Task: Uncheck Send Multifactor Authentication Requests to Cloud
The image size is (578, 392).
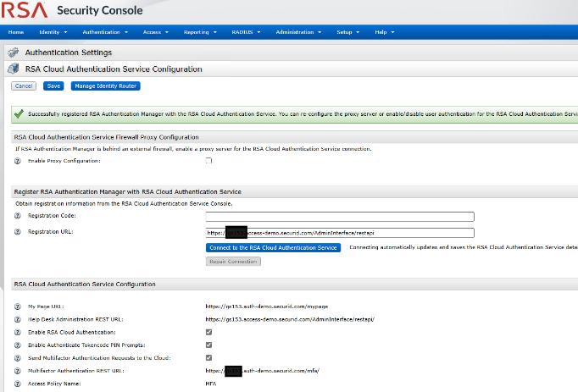Action: coord(208,357)
